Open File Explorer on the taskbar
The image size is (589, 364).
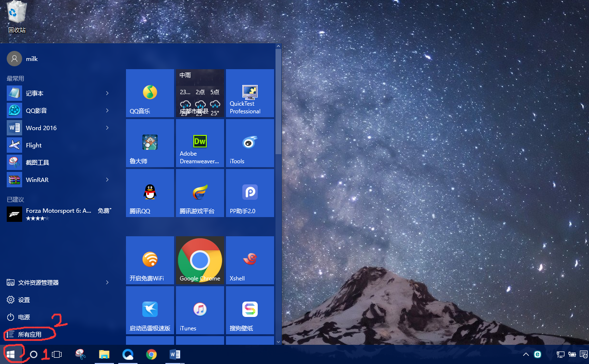coord(104,354)
